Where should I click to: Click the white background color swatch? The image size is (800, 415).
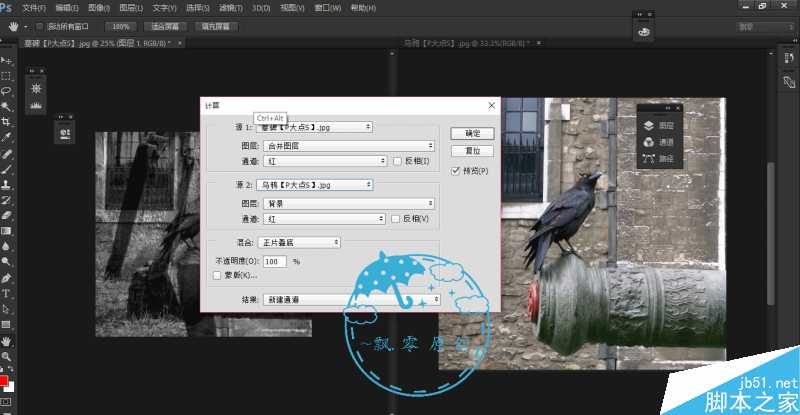[10, 387]
